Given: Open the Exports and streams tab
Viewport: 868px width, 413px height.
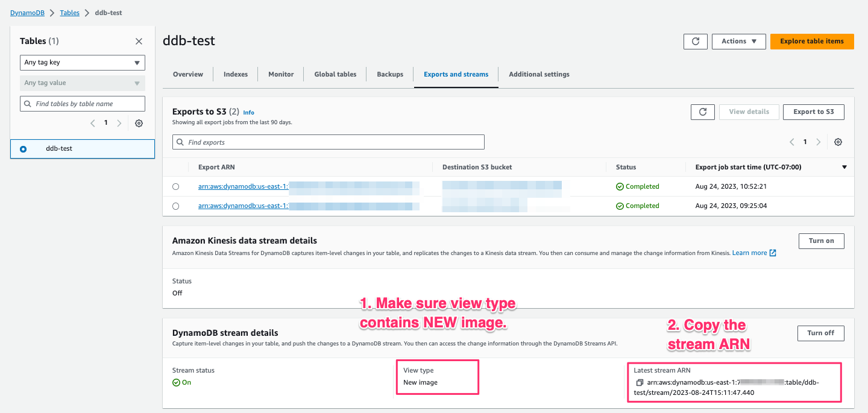Looking at the screenshot, I should tap(456, 74).
